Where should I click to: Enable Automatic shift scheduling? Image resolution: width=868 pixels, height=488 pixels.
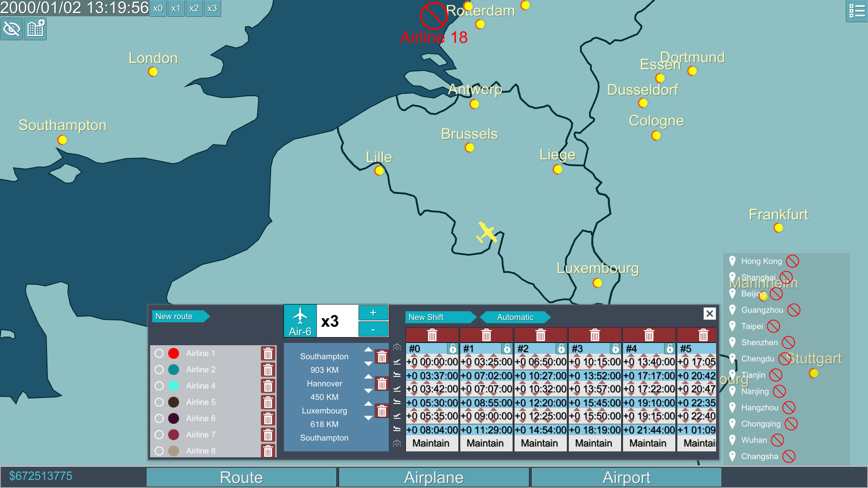click(515, 317)
